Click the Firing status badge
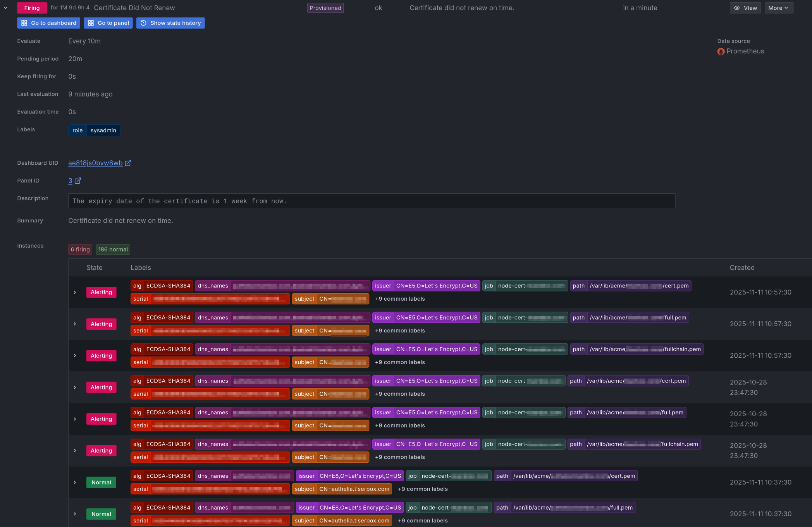The image size is (812, 527). tap(32, 8)
